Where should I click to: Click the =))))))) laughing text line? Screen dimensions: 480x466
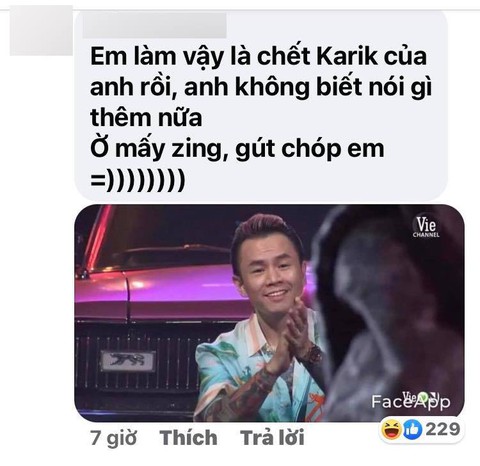click(137, 181)
